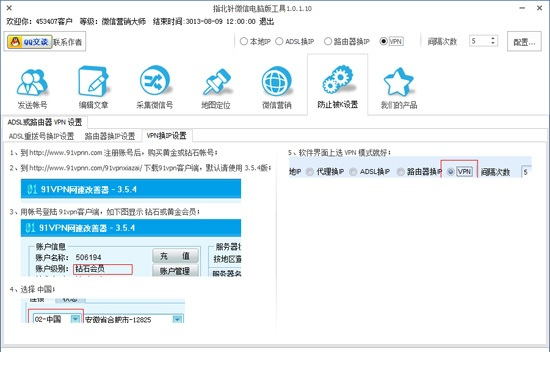Click the first 91VPN网速改善器 3.5.4 banner image

point(131,191)
